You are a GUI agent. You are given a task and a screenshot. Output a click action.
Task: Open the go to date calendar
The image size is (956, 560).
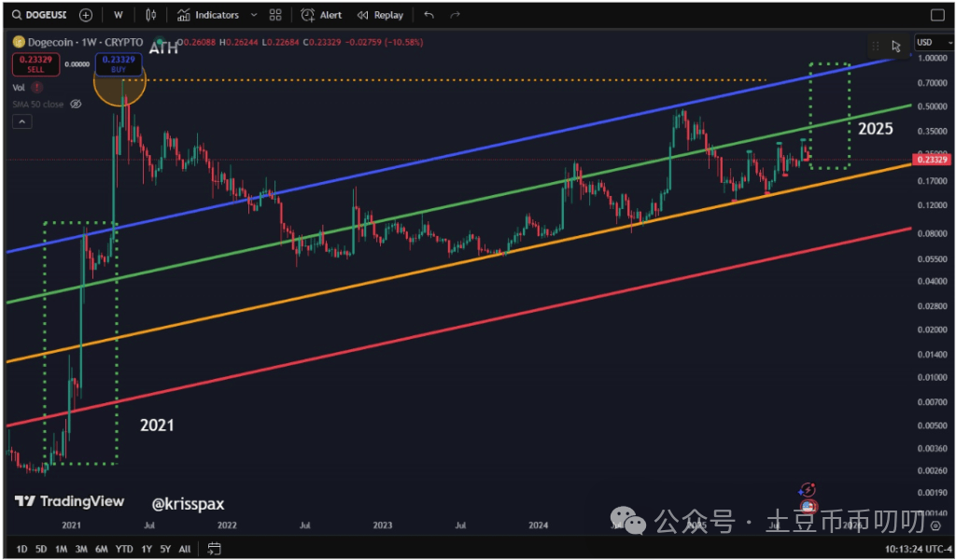click(x=214, y=549)
